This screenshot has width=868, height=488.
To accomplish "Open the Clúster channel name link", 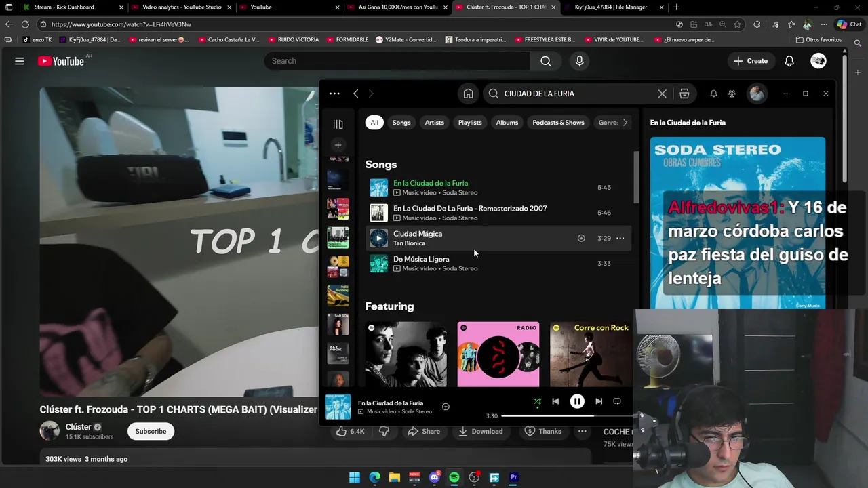I will [x=78, y=427].
